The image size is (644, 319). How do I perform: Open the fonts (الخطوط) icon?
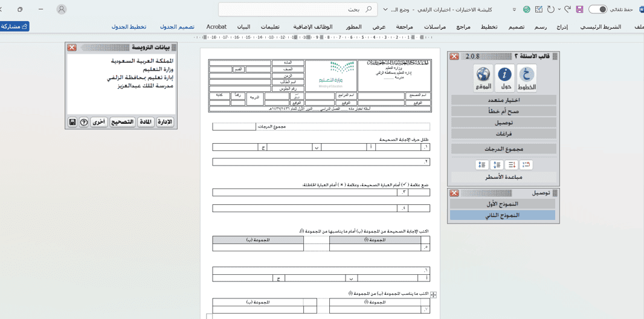click(x=526, y=79)
